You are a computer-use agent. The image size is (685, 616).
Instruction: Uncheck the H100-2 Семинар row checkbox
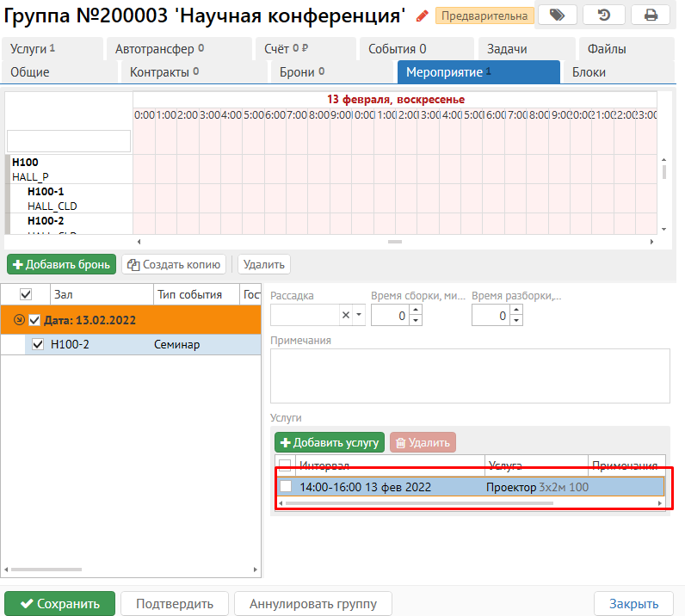pos(38,345)
